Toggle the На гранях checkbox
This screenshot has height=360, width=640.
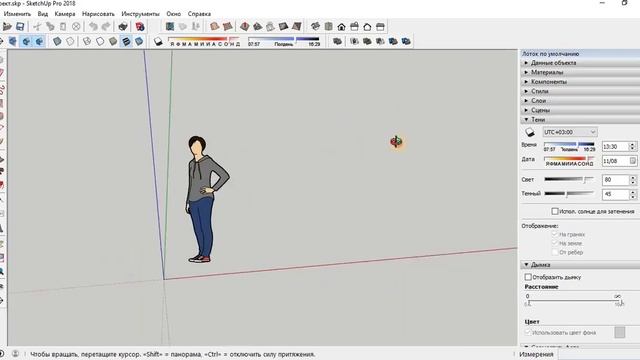[x=555, y=234]
